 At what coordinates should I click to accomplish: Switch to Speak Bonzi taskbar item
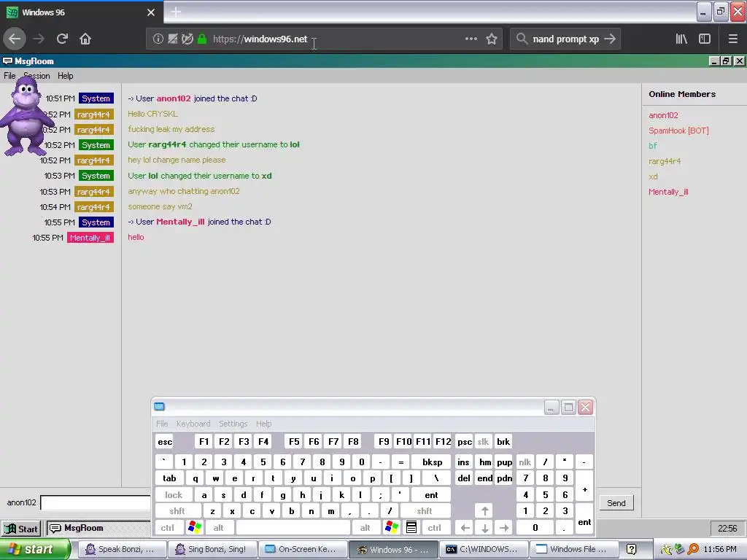(122, 549)
